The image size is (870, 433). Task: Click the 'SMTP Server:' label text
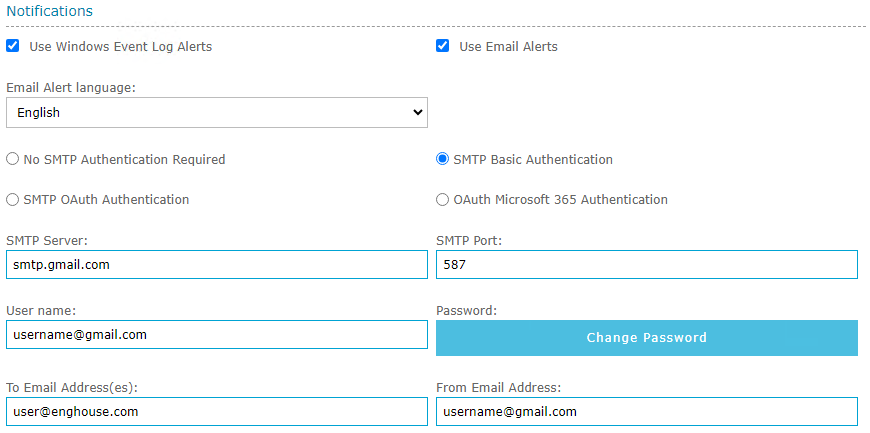47,241
